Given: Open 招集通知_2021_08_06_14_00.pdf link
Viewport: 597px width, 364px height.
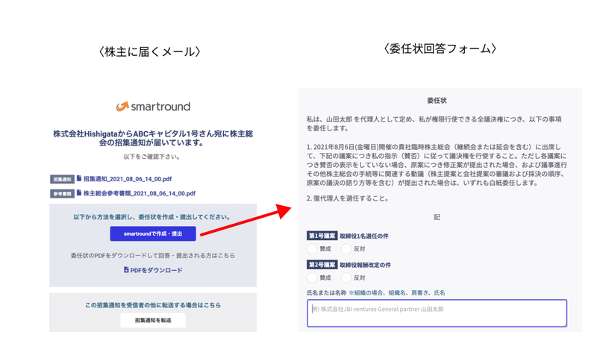Looking at the screenshot, I should (128, 178).
